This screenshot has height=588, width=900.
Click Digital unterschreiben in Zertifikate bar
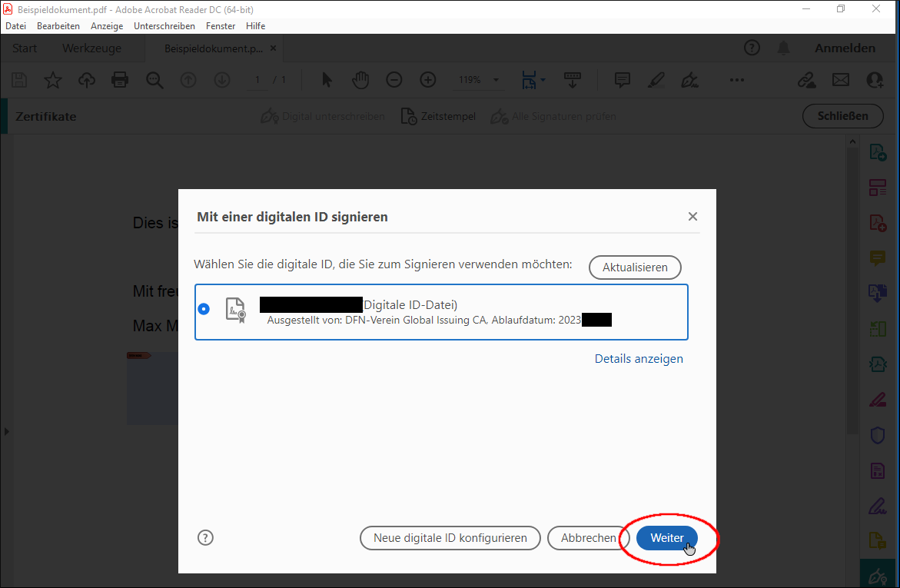323,116
